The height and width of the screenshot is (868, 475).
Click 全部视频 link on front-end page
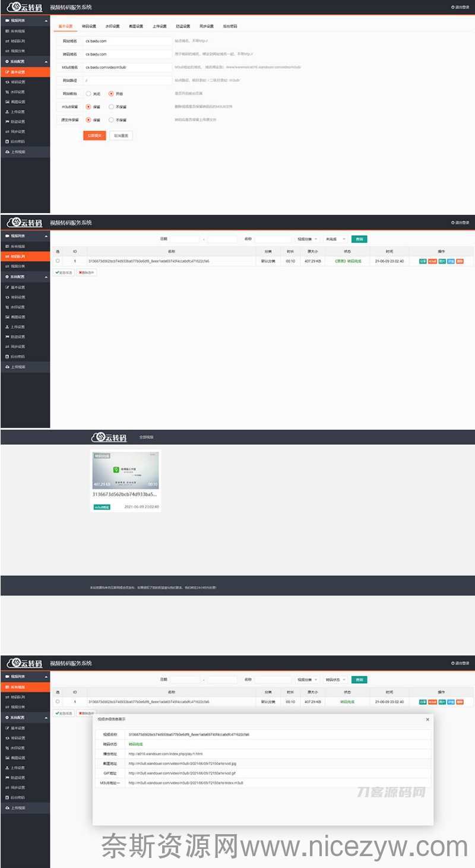pyautogui.click(x=146, y=437)
